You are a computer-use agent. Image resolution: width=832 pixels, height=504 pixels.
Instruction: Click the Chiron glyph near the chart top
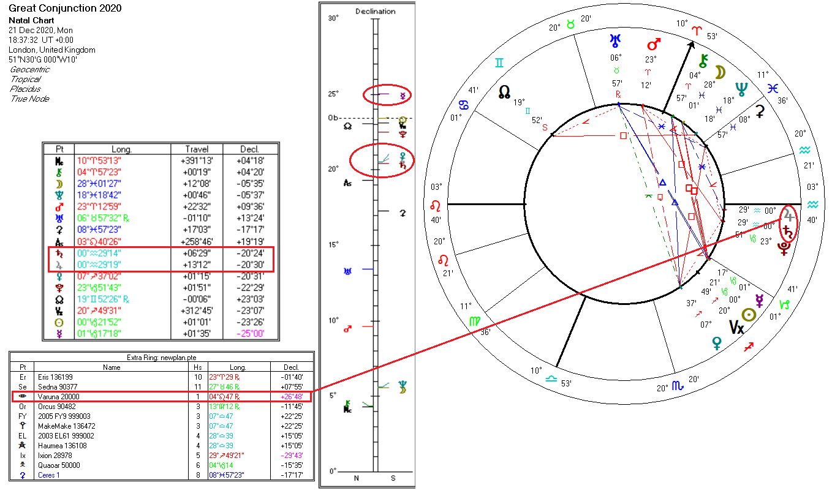[x=703, y=62]
